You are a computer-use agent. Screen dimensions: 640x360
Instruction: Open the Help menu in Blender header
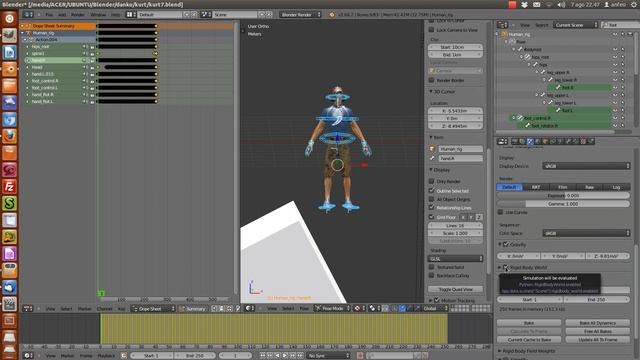point(116,15)
